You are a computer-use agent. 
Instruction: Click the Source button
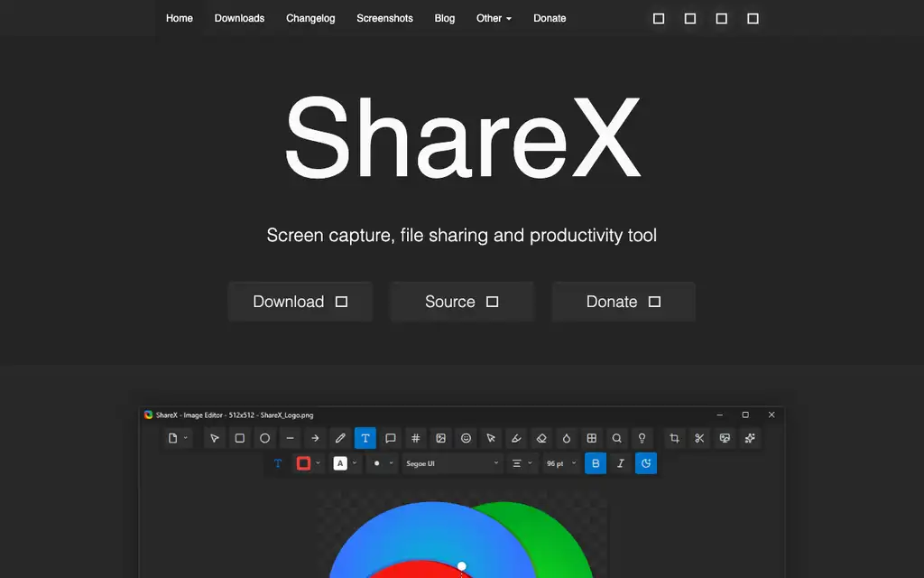tap(462, 302)
